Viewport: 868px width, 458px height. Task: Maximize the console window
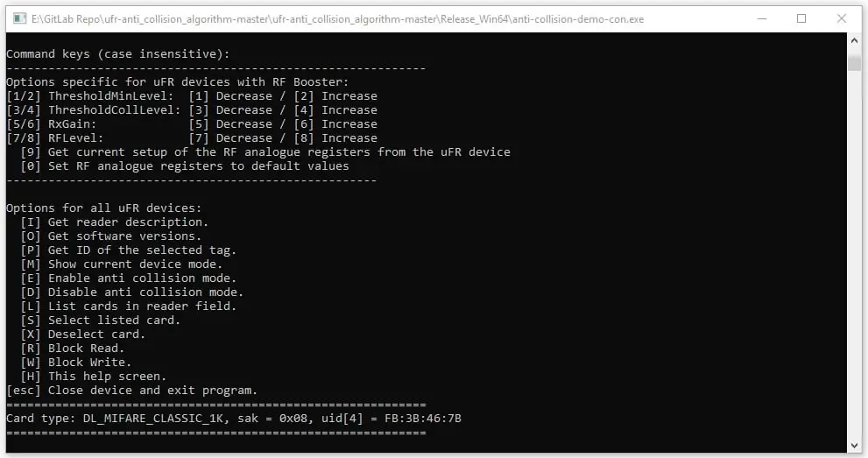click(801, 18)
